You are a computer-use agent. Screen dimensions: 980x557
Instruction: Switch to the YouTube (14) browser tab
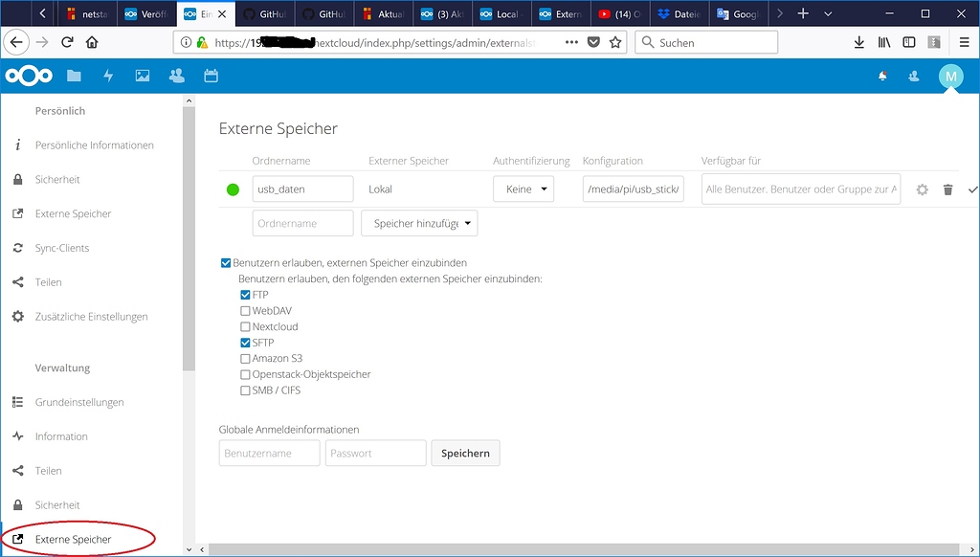(619, 13)
